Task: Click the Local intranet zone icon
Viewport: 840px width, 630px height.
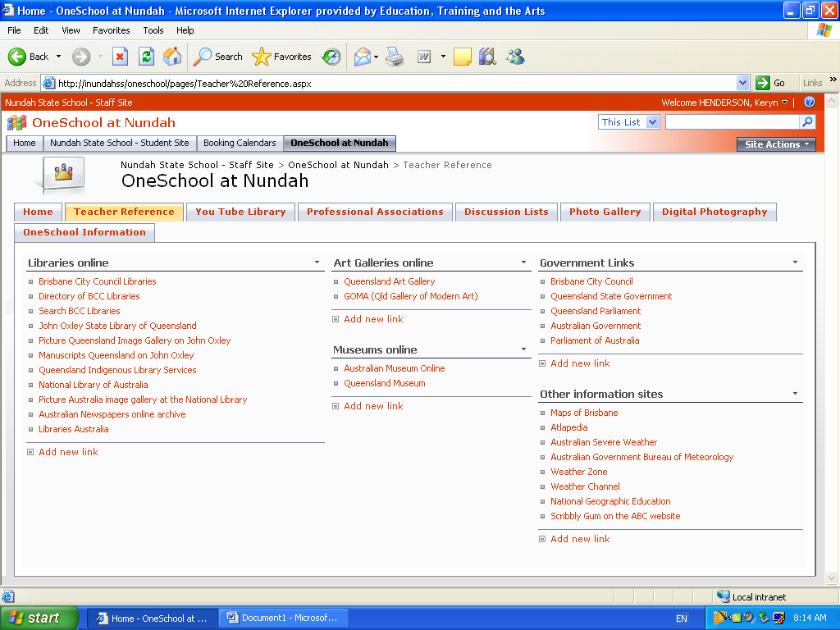Action: point(724,596)
